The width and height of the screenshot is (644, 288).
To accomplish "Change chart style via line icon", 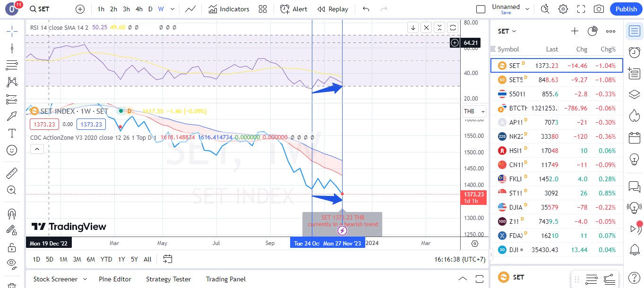I will tap(191, 9).
